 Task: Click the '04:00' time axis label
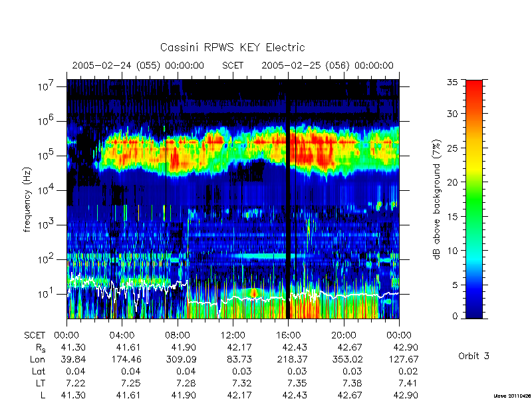[x=122, y=335]
